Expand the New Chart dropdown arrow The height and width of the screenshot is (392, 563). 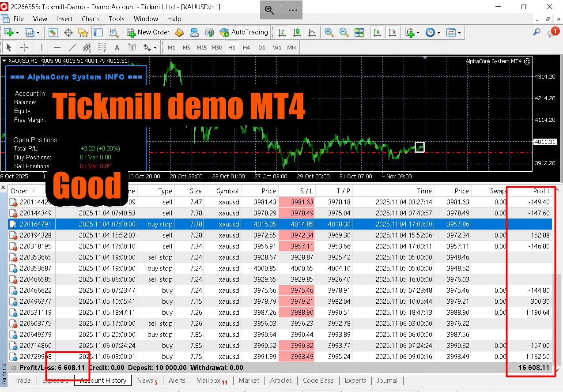click(17, 33)
